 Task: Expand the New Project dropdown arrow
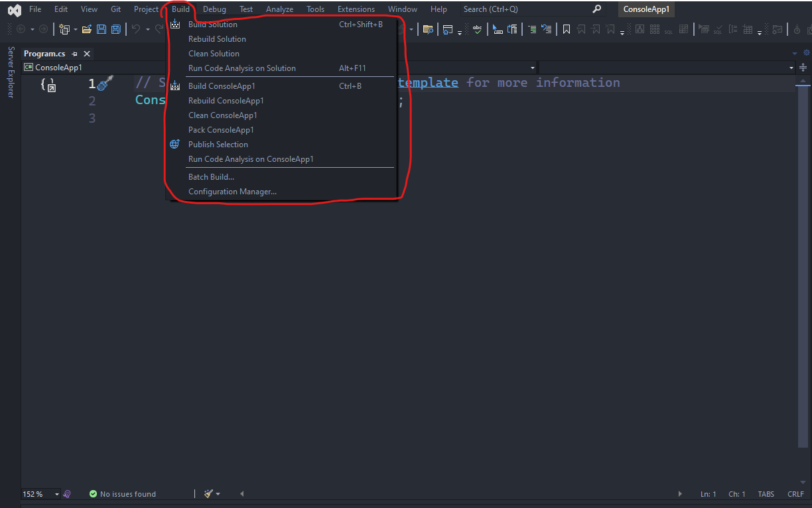click(75, 29)
